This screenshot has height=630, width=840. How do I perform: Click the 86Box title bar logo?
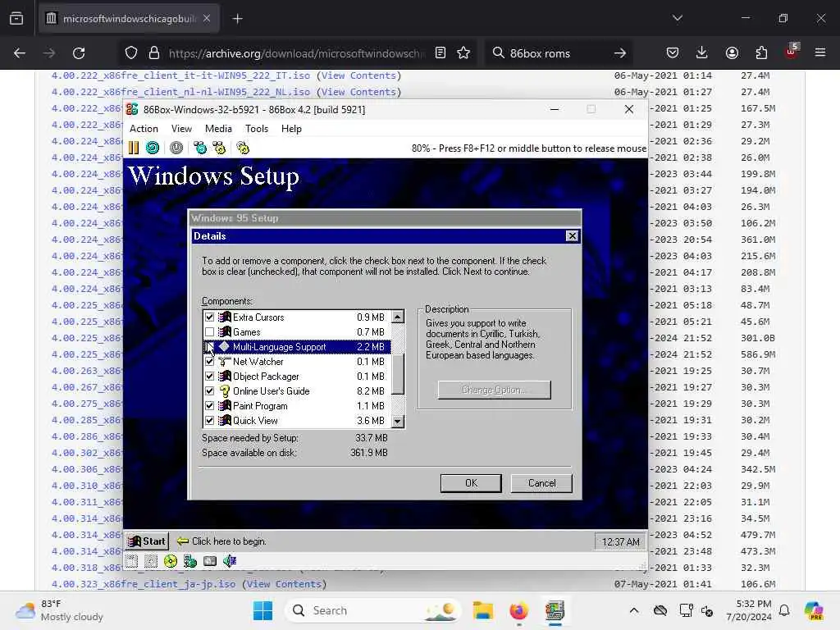tap(132, 109)
